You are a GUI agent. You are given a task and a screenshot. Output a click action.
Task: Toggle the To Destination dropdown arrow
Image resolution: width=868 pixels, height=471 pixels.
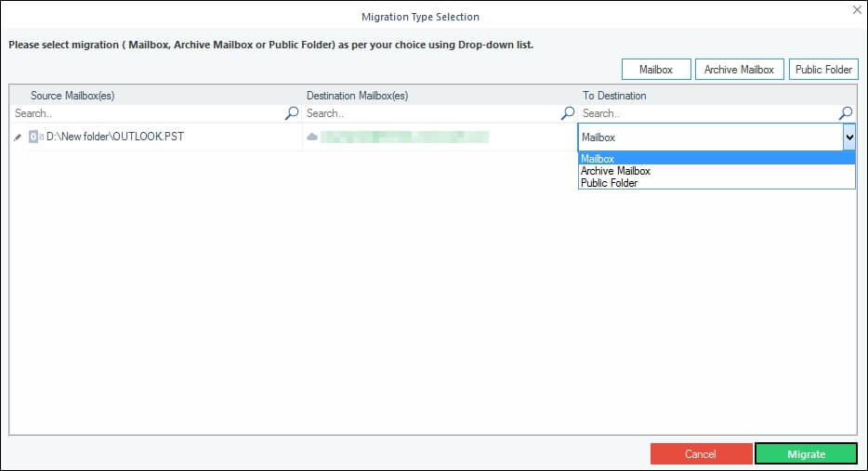coord(849,137)
